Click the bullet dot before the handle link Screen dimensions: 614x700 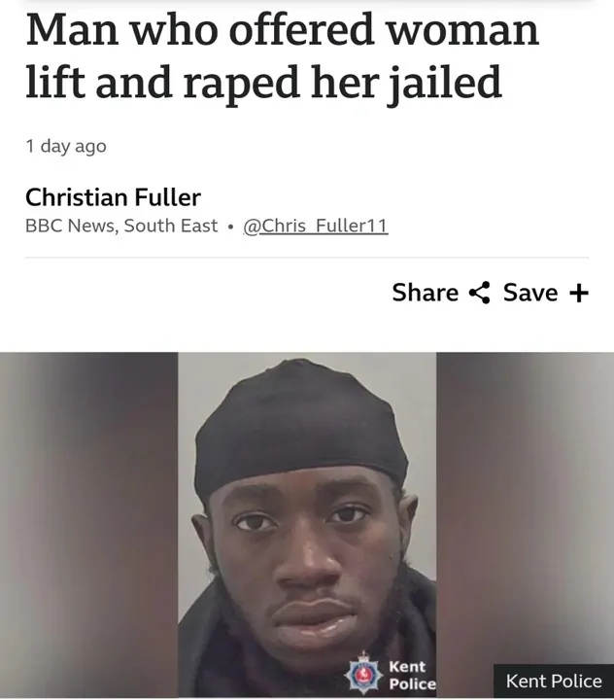pos(230,227)
